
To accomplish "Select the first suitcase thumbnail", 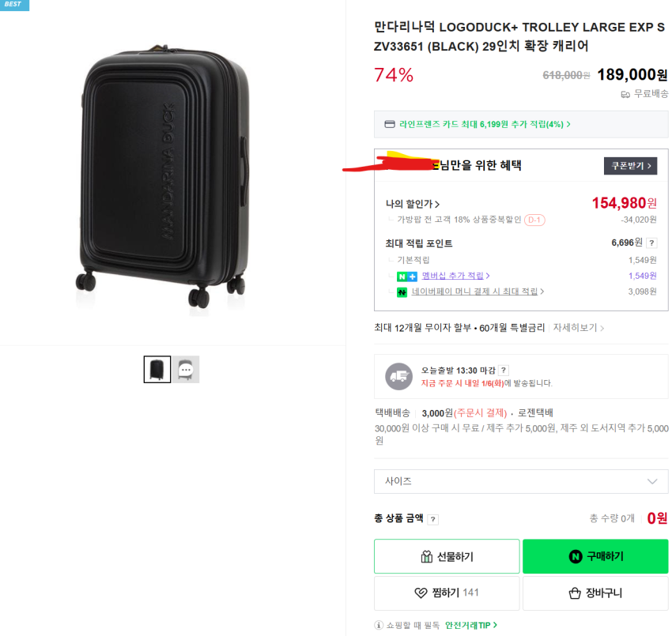I will 157,369.
